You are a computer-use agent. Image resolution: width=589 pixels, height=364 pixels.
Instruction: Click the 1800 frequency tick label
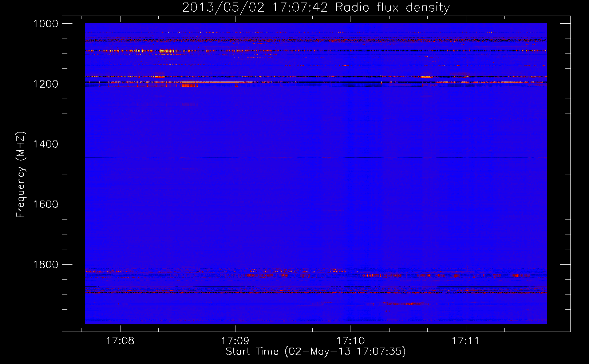tap(46, 265)
